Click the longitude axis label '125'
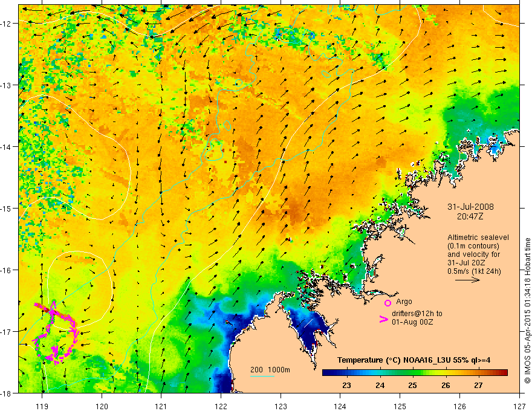This screenshot has width=532, height=411. 400,406
